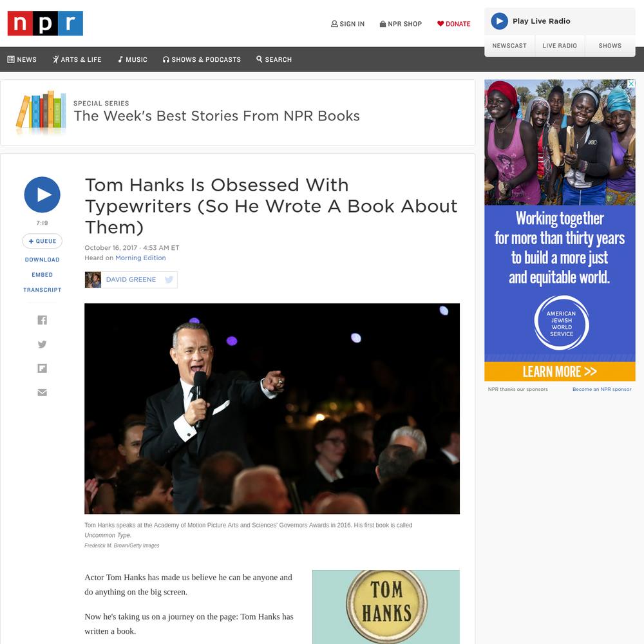The height and width of the screenshot is (644, 644).
Task: Close the sponsor ad with X icon
Action: [x=631, y=84]
